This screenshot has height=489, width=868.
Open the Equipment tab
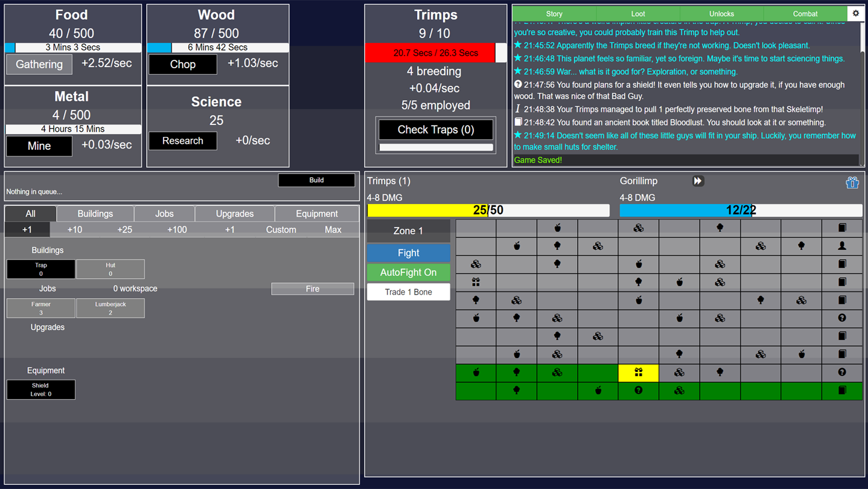316,214
